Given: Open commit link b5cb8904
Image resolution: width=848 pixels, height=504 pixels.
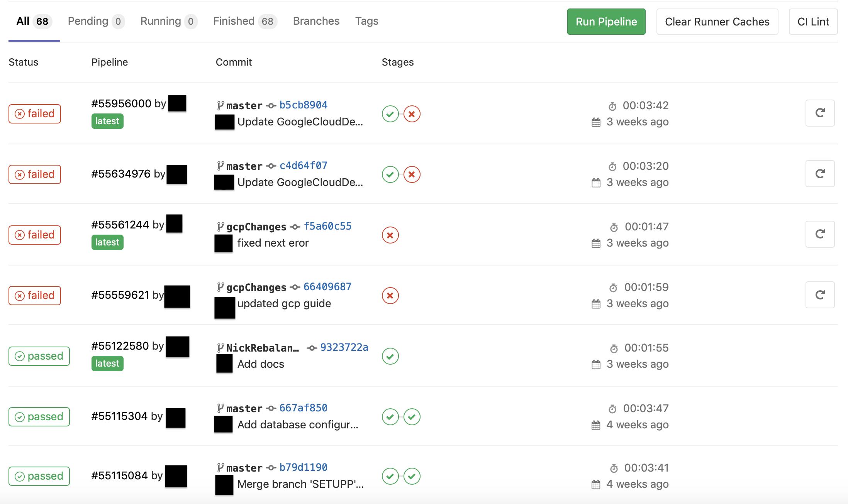Looking at the screenshot, I should tap(303, 105).
